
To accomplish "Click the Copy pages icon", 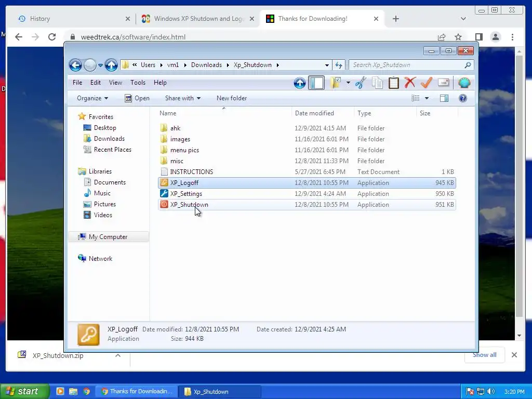I will 377,83.
